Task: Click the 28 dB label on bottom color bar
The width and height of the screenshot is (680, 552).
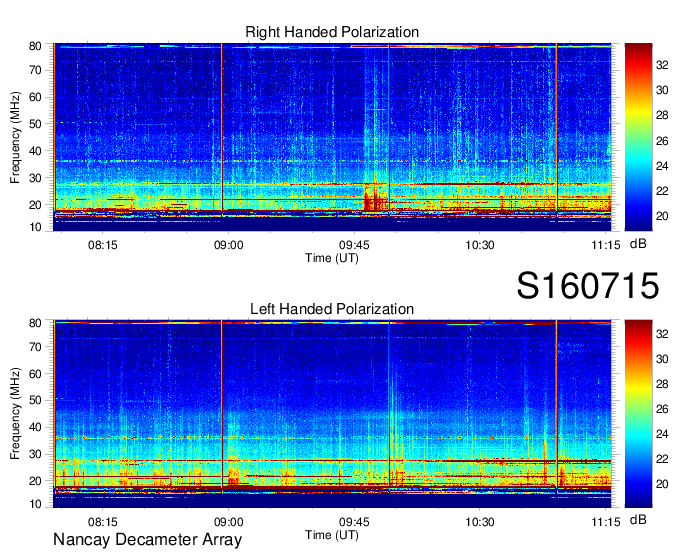Action: pos(662,384)
